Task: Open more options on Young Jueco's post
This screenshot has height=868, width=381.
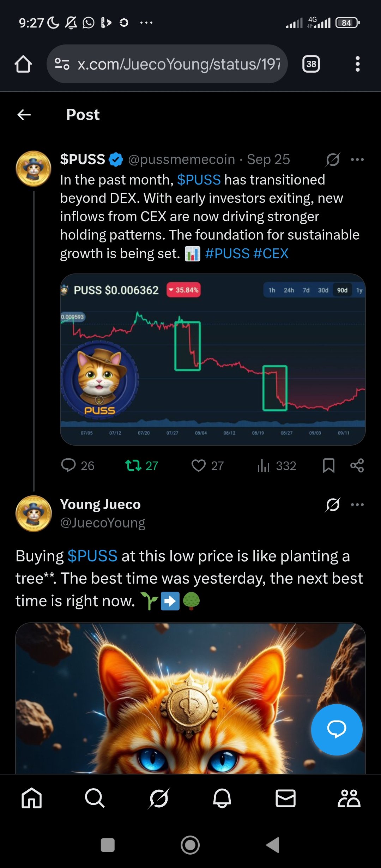Action: pos(357,505)
